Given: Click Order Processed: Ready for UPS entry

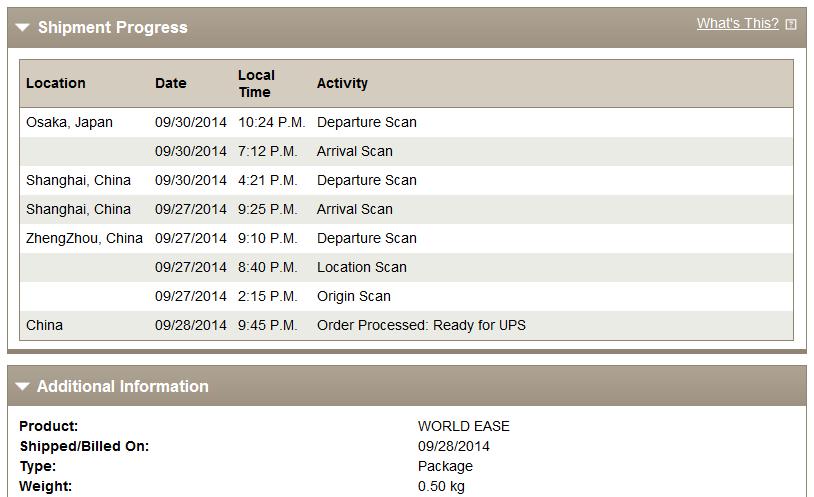Looking at the screenshot, I should (x=421, y=325).
